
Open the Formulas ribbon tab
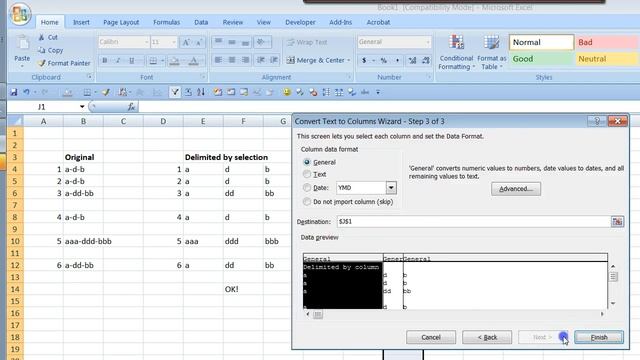(x=167, y=22)
